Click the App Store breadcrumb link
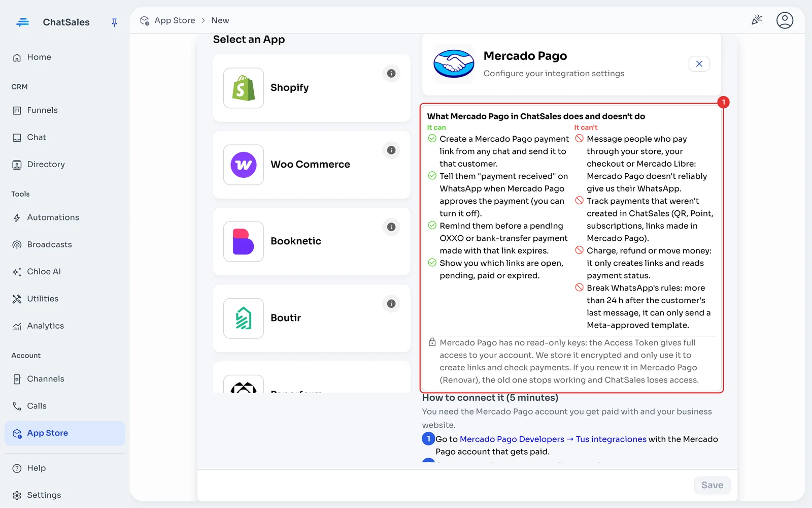Viewport: 812px width, 508px height. coord(175,20)
